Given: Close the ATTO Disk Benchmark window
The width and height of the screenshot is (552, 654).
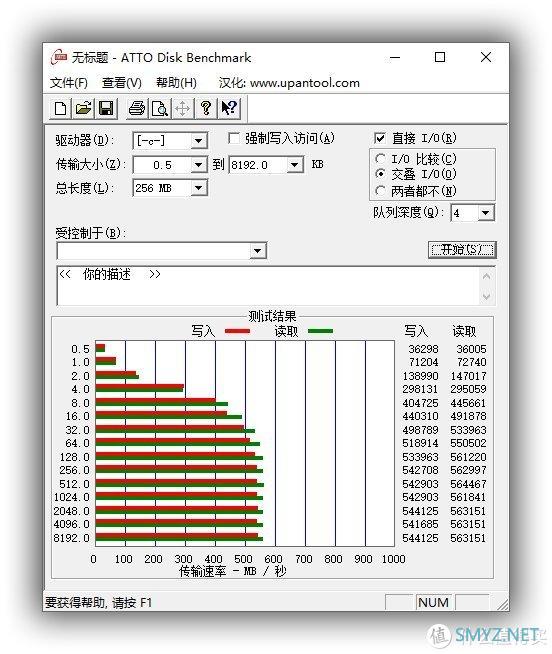Looking at the screenshot, I should pyautogui.click(x=486, y=57).
